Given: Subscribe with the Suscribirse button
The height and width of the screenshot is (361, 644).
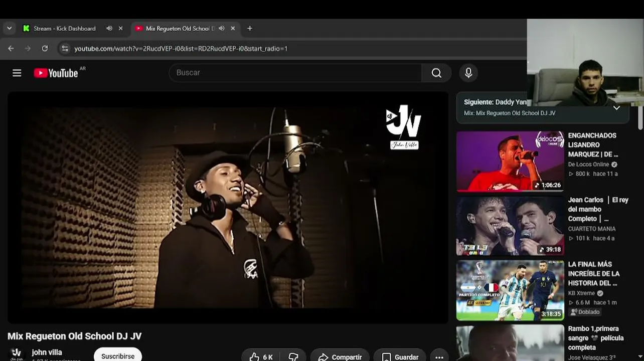Looking at the screenshot, I should (118, 355).
